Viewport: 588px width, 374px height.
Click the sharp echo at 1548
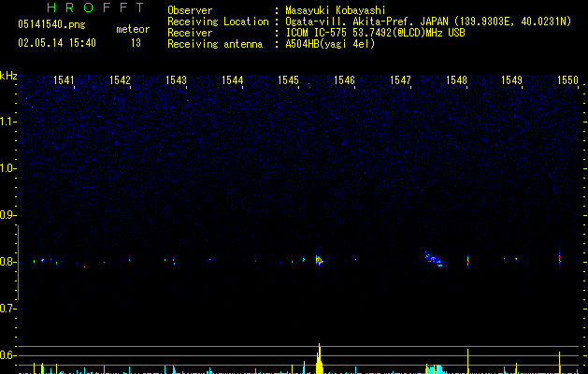pos(467,260)
